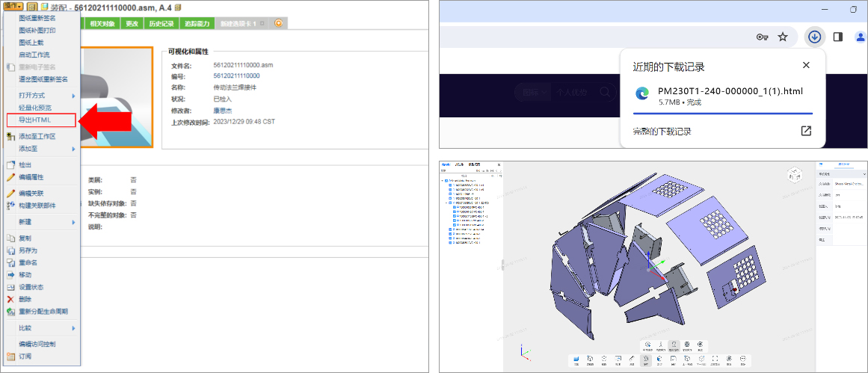Open the 相关对象 tab
Viewport: 868px width, 373px height.
coord(102,24)
